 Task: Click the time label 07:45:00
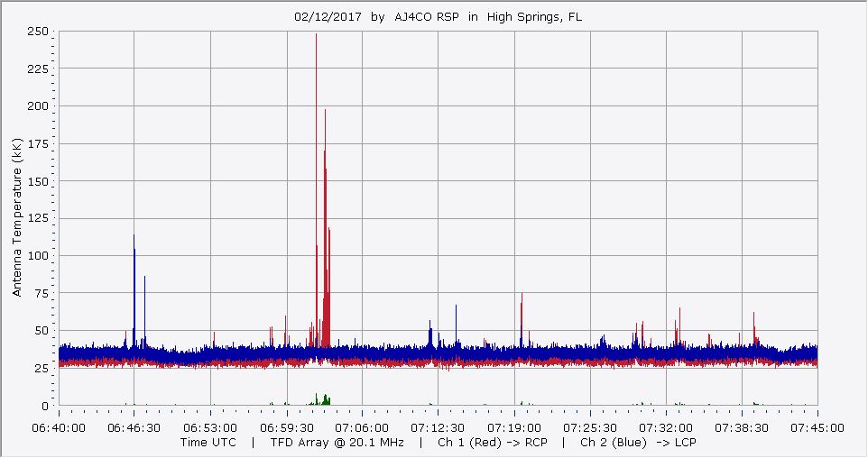pos(817,428)
